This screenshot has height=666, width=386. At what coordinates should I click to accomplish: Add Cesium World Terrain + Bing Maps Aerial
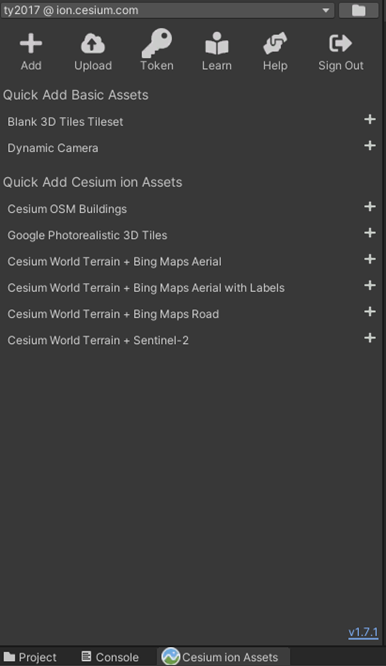point(370,259)
